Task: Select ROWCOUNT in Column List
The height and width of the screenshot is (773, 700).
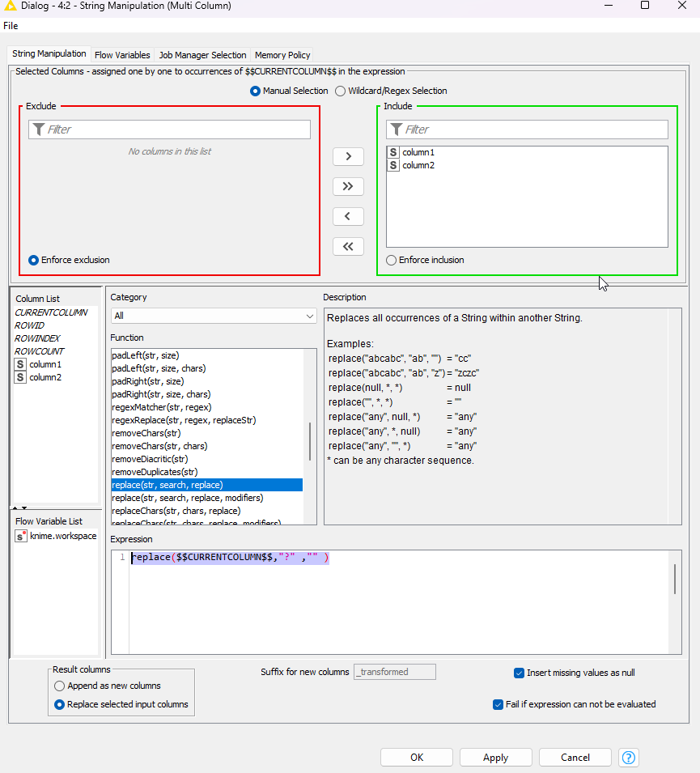Action: coord(39,351)
